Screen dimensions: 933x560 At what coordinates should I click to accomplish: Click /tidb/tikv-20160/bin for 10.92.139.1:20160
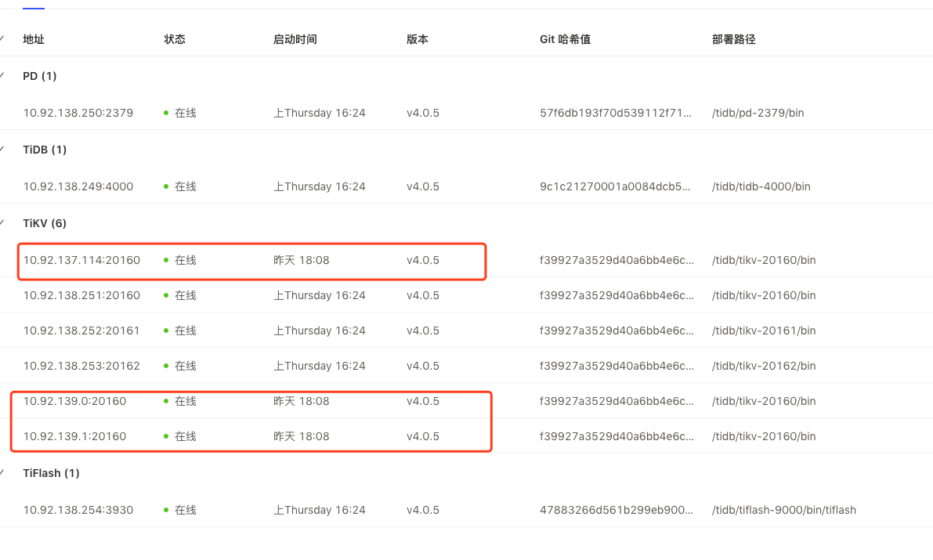(x=764, y=436)
